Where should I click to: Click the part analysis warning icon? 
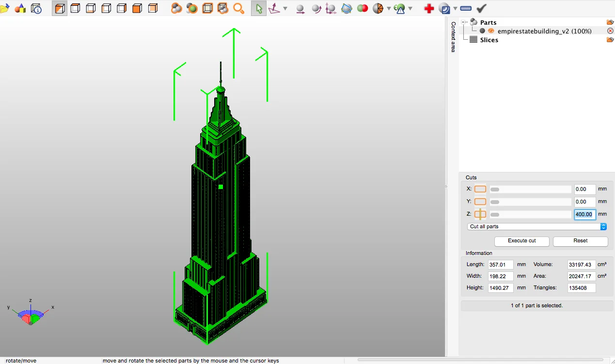(x=399, y=8)
